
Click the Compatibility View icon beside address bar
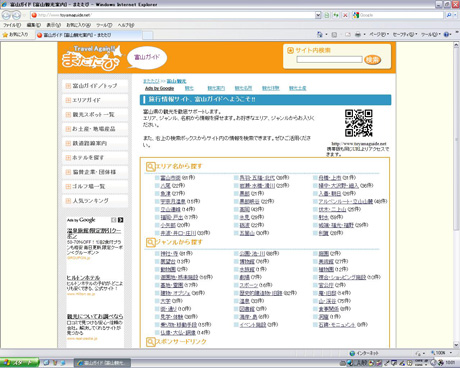coord(327,15)
